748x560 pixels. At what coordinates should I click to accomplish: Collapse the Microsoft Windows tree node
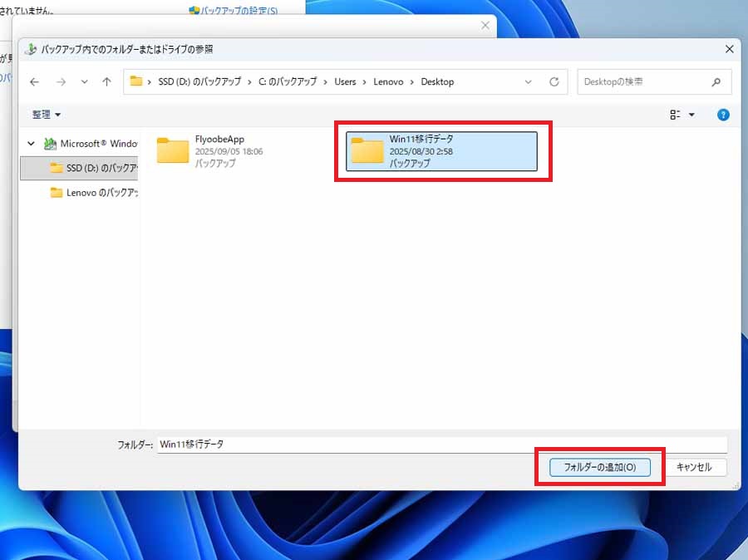click(x=31, y=143)
